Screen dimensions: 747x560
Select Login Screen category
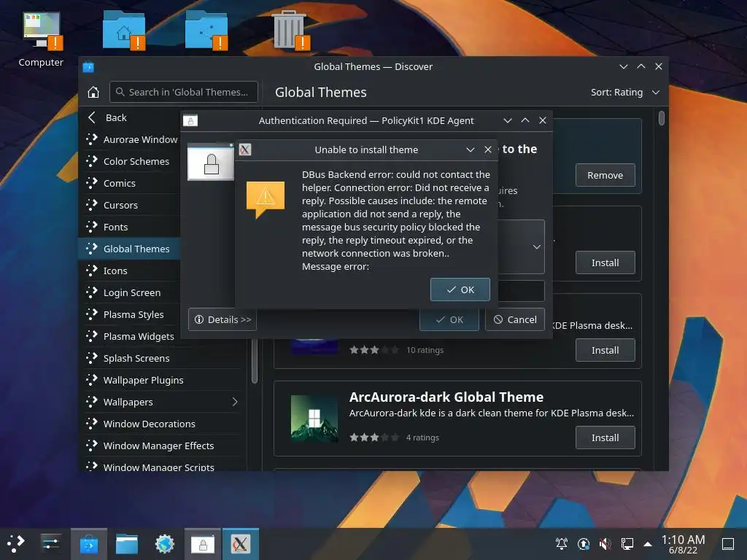(132, 292)
